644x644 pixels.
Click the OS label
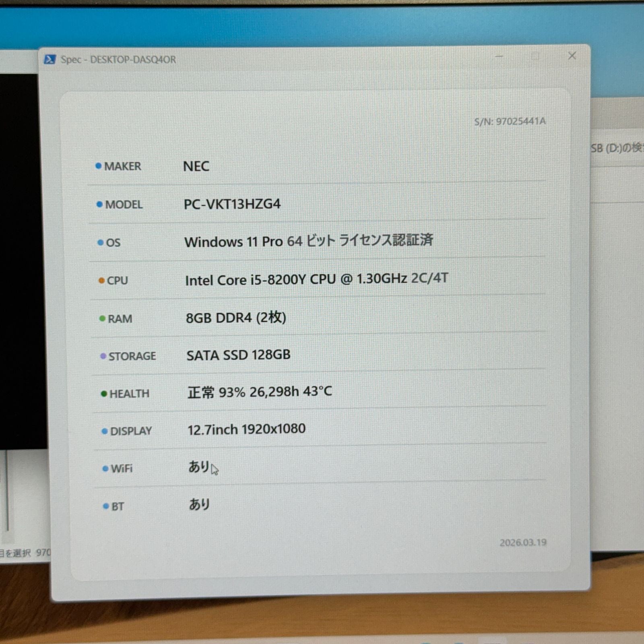pos(113,243)
